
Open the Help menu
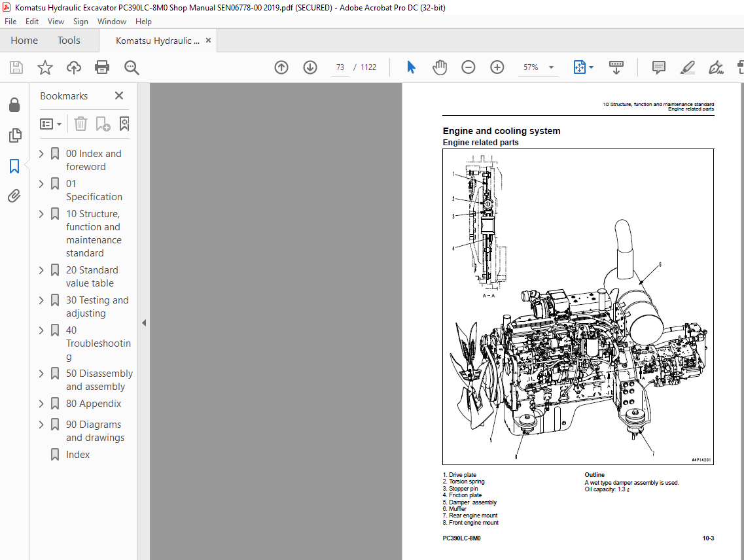point(143,22)
